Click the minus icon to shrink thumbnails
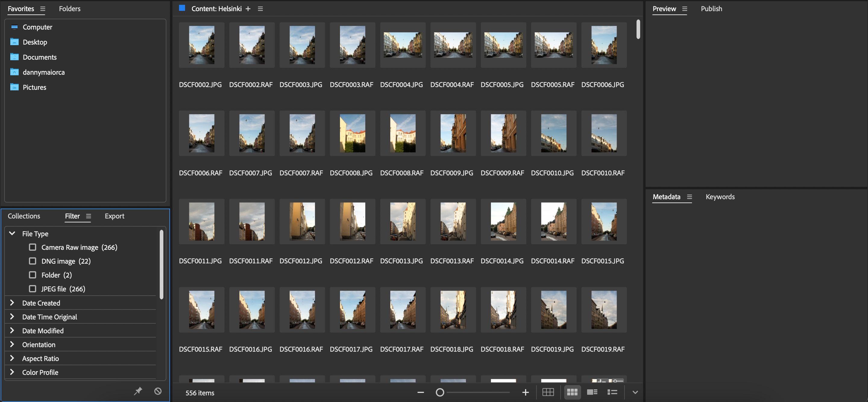 (x=420, y=392)
